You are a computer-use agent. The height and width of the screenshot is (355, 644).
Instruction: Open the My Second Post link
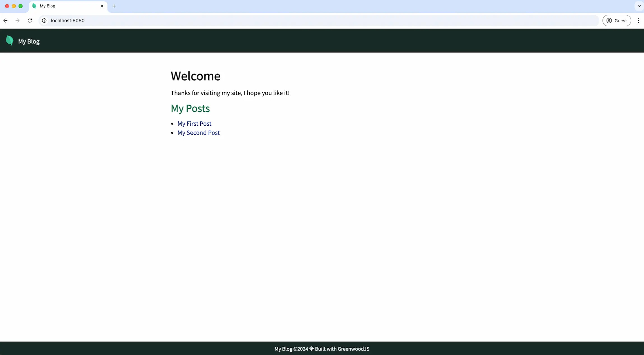tap(199, 133)
